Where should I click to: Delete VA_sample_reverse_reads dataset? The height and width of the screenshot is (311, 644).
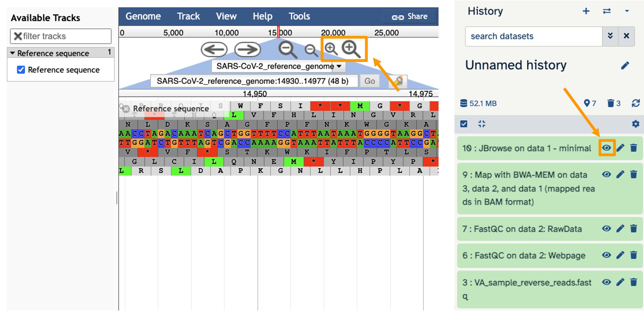633,282
